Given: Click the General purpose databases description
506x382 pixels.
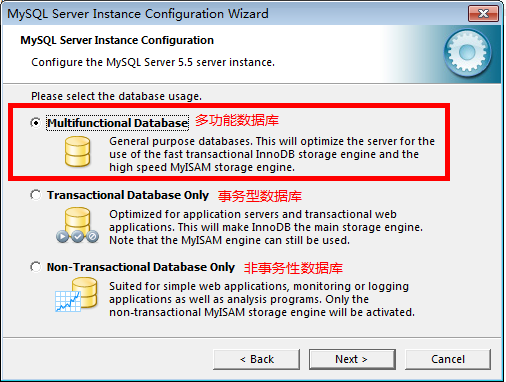Looking at the screenshot, I should (x=272, y=154).
